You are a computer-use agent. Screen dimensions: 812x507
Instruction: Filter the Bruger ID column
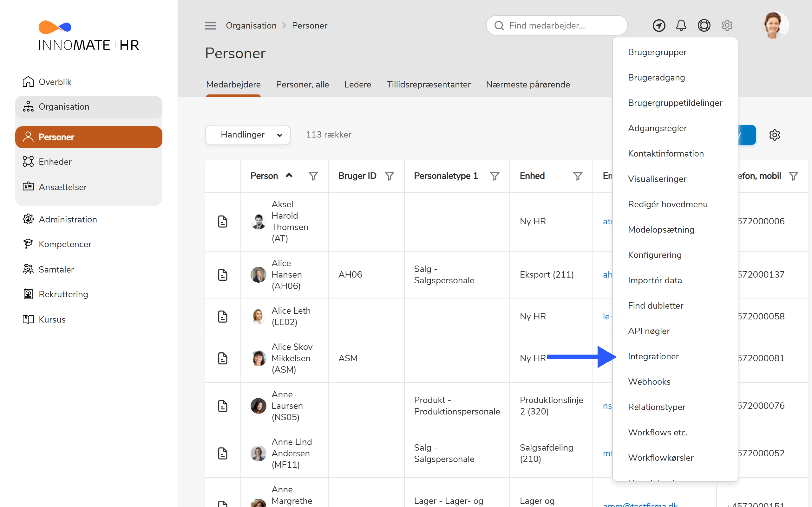coord(389,176)
